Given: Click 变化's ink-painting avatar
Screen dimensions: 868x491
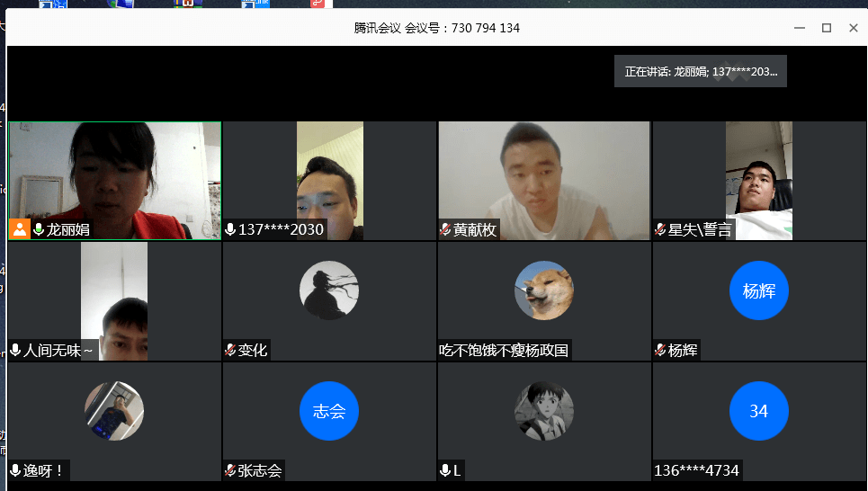Looking at the screenshot, I should tap(329, 290).
